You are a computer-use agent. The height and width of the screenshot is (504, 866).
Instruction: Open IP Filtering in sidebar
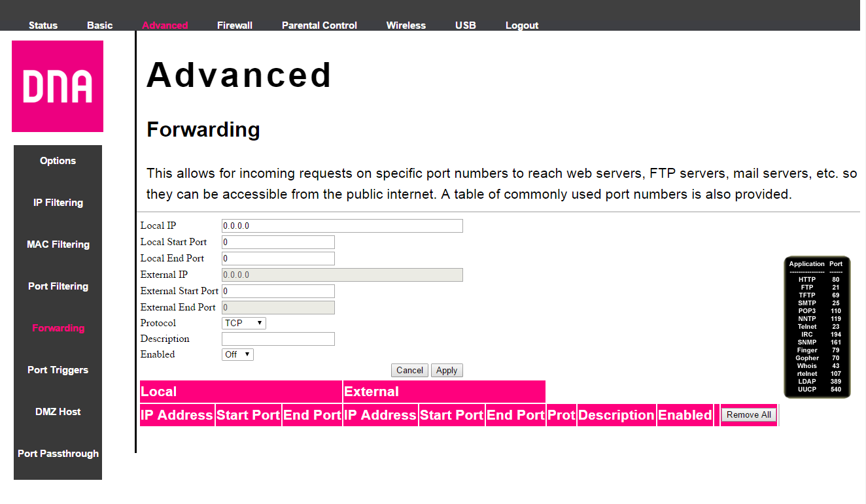coord(58,203)
